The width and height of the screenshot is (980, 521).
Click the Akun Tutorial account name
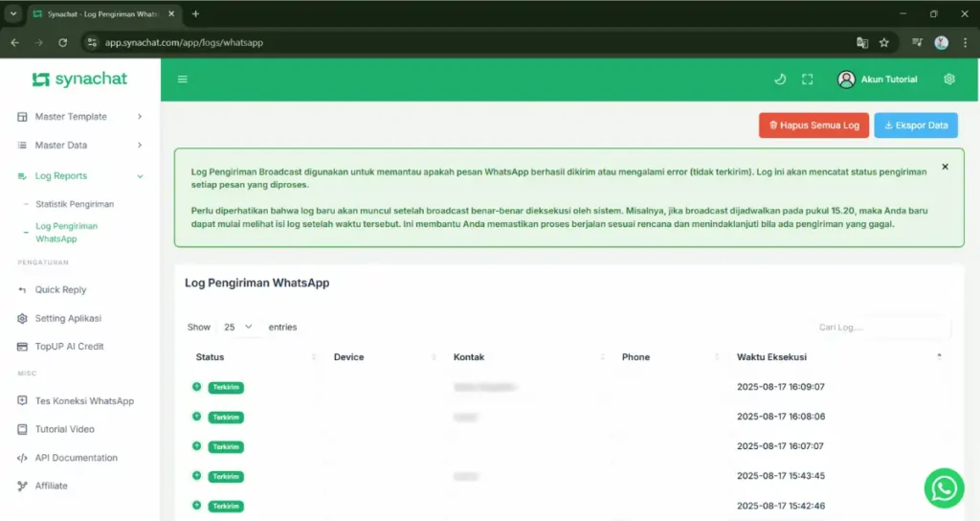[889, 79]
